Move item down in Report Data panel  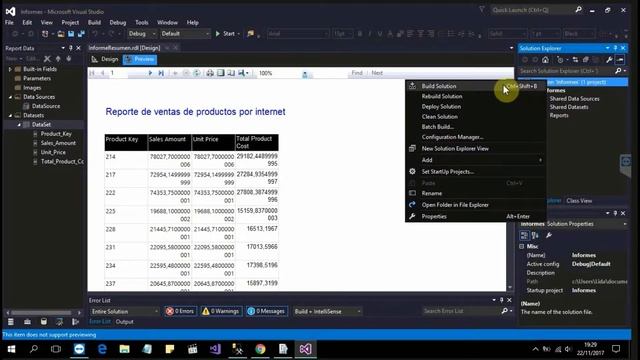click(x=69, y=59)
